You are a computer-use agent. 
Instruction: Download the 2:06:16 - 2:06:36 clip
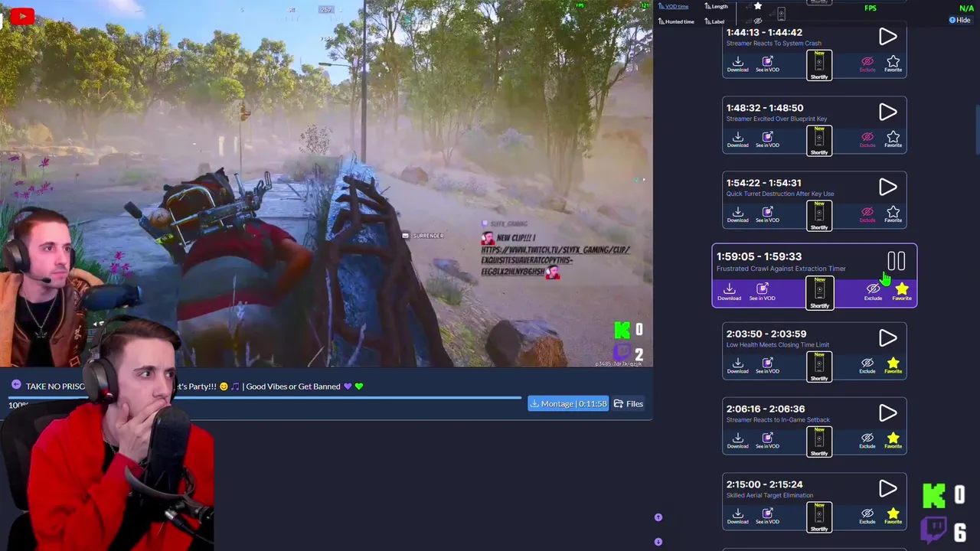(x=737, y=441)
